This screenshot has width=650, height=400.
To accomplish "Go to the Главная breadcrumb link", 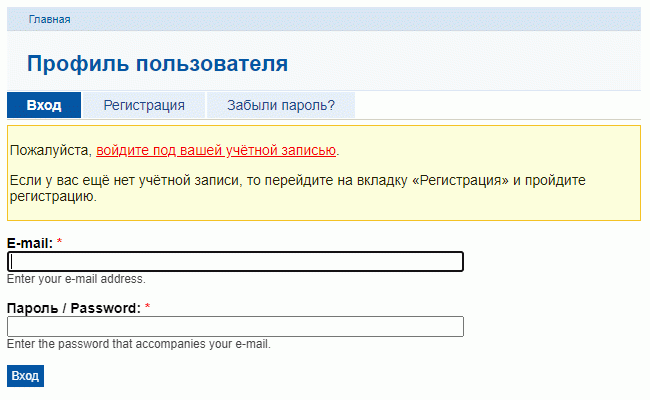I will pos(49,19).
